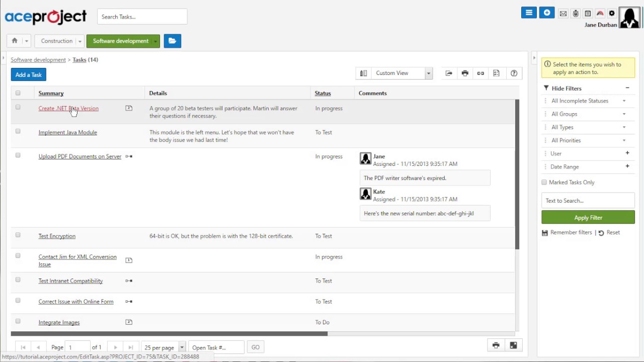Click the Add a Task button
The image size is (644, 362).
click(28, 74)
